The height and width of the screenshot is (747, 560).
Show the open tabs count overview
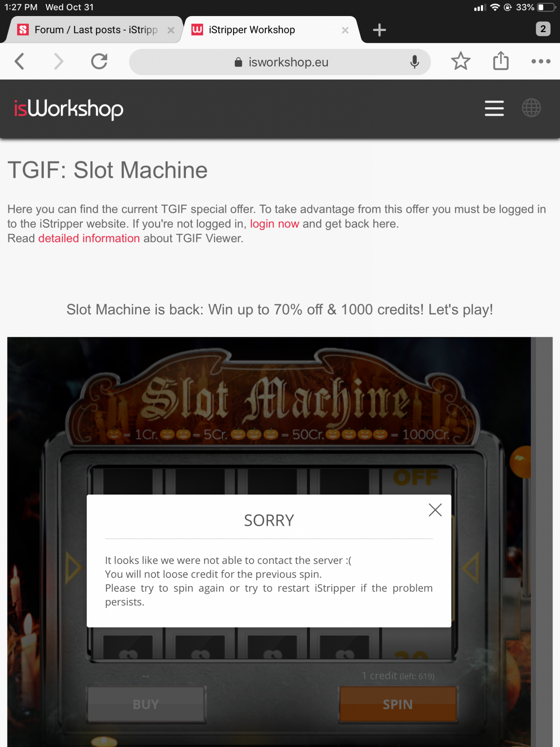[x=543, y=29]
